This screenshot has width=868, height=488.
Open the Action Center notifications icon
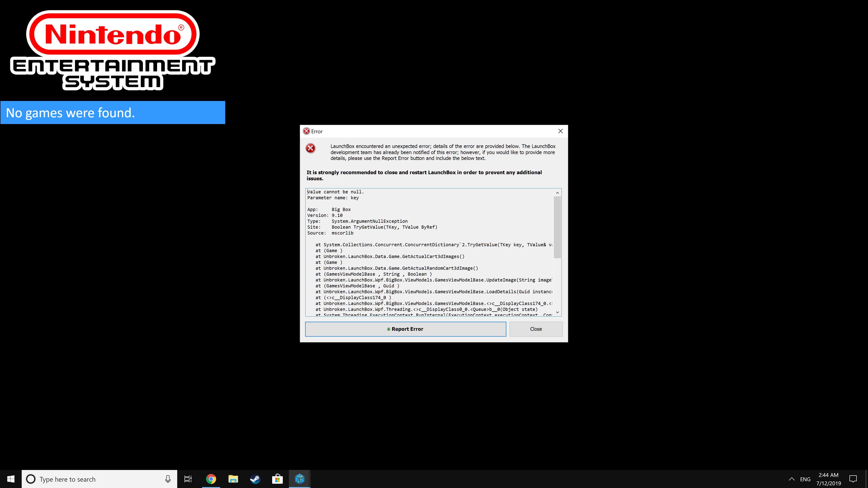point(853,479)
